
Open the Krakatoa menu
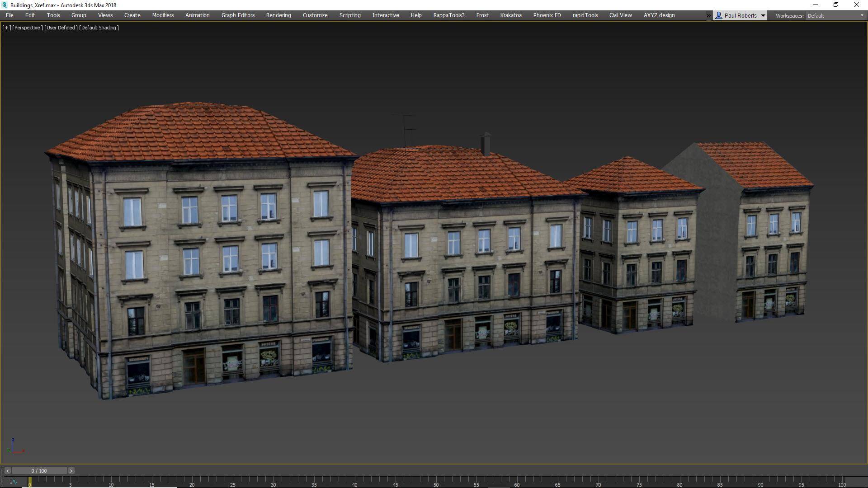(x=510, y=15)
